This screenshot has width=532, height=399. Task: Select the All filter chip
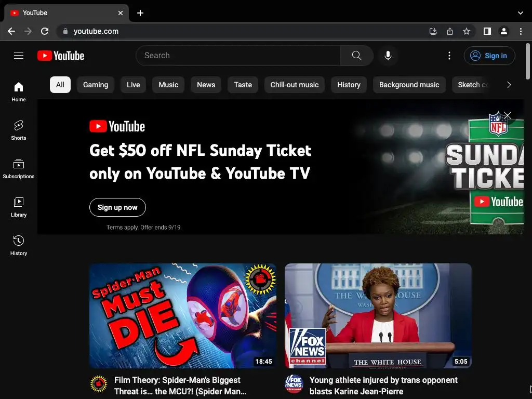(60, 85)
